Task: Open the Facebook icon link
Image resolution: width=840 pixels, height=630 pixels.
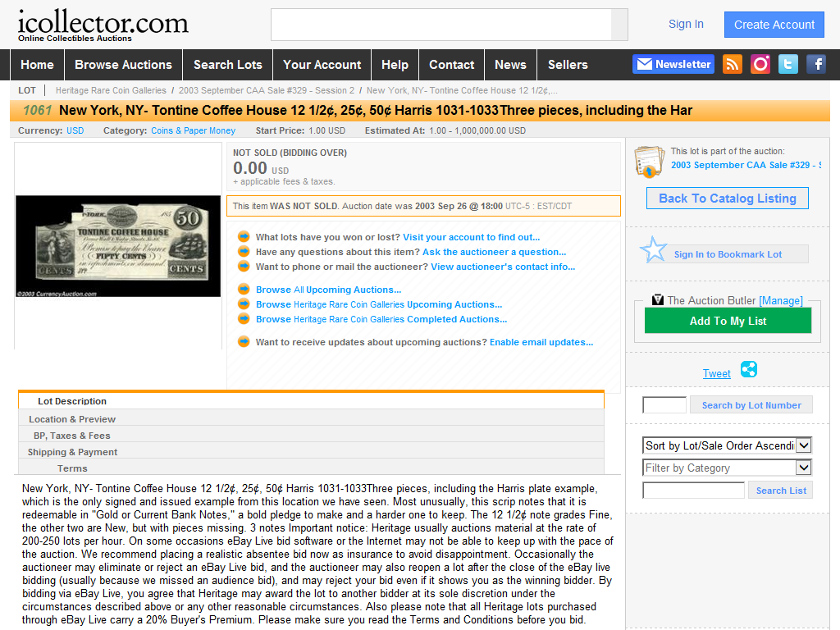Action: point(816,64)
